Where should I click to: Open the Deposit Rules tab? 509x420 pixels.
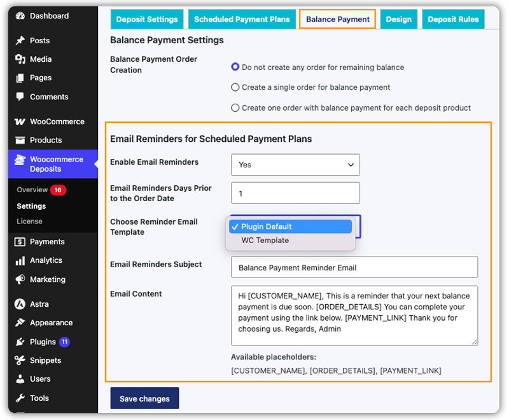pos(453,19)
